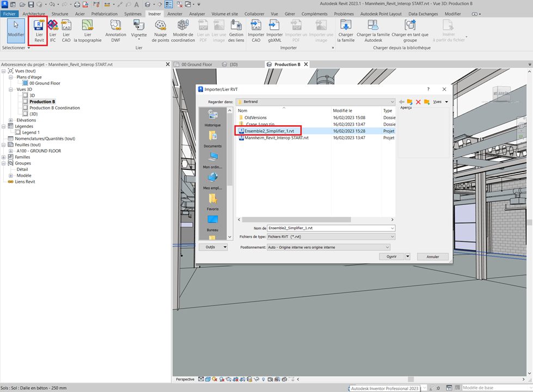Open the Fichier menu tab
Screen dimensions: 533x392
click(9, 14)
